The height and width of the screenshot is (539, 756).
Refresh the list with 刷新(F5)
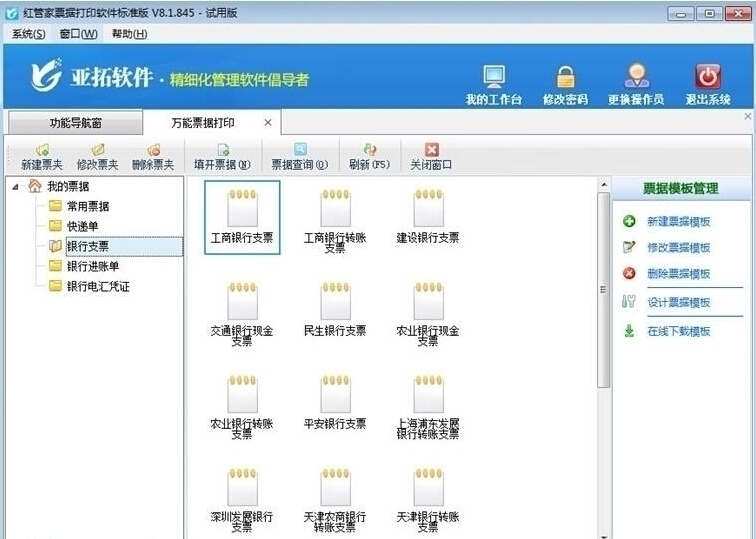point(370,149)
